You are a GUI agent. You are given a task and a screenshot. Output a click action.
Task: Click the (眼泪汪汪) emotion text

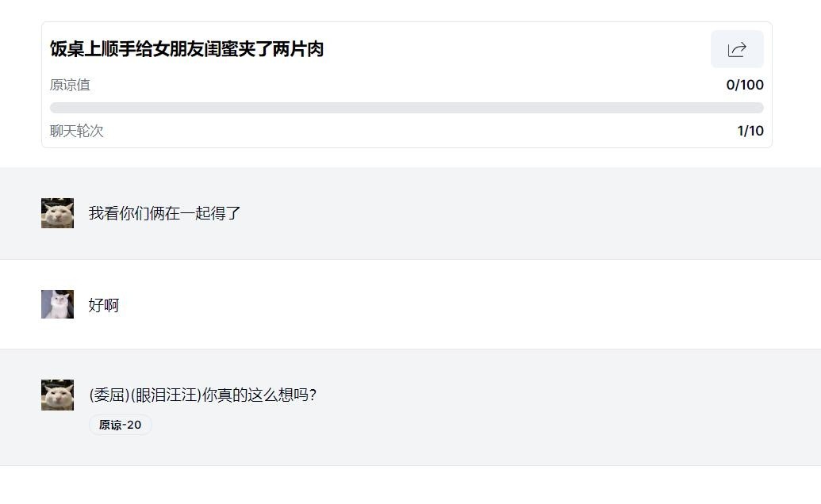[165, 395]
